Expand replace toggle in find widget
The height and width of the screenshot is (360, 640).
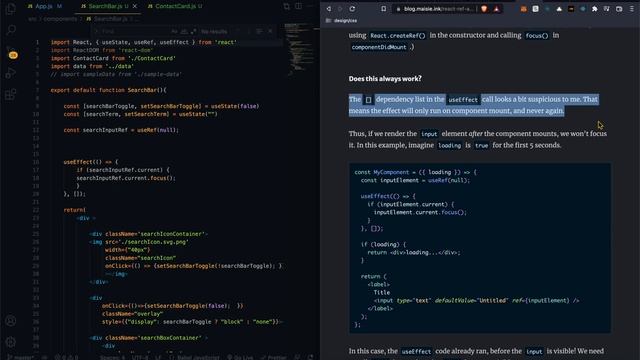pyautogui.click(x=96, y=31)
